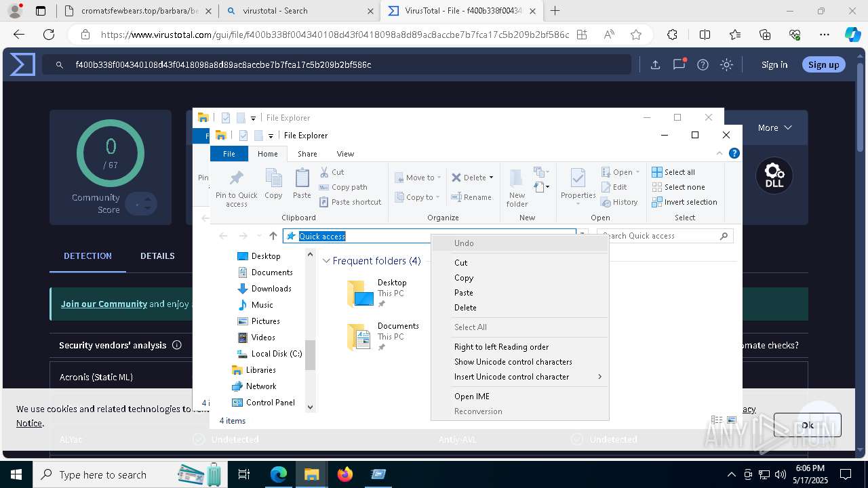868x488 pixels.
Task: Create a New folder from the ribbon
Action: pos(517,188)
